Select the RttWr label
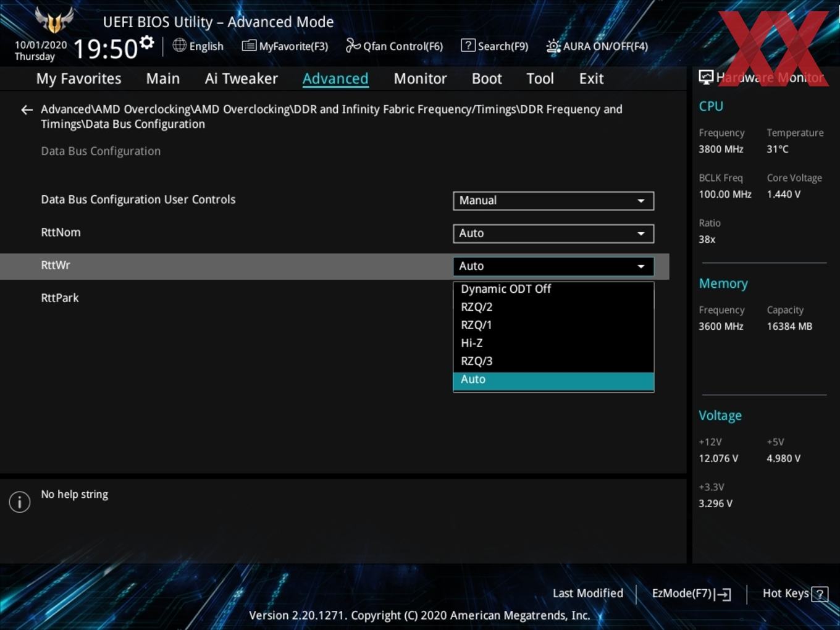840x630 pixels. click(56, 266)
